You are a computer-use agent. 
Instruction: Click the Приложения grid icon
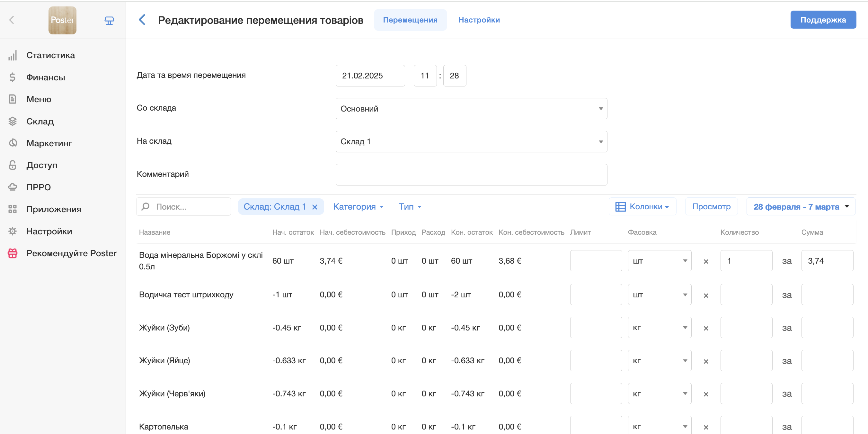[x=13, y=209]
